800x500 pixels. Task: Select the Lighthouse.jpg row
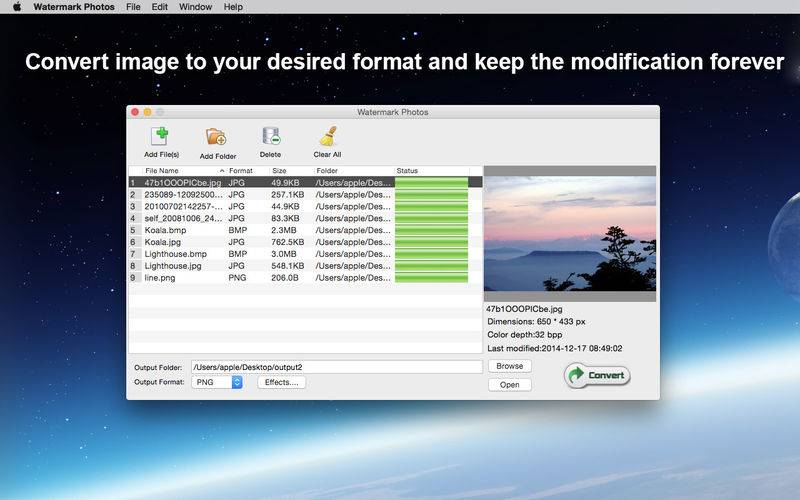point(305,266)
